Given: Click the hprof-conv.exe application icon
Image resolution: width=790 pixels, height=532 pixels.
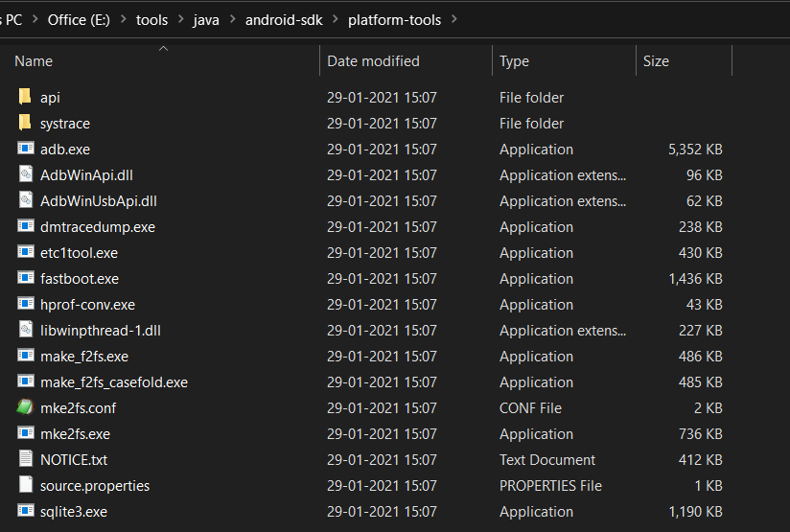Looking at the screenshot, I should (26, 303).
